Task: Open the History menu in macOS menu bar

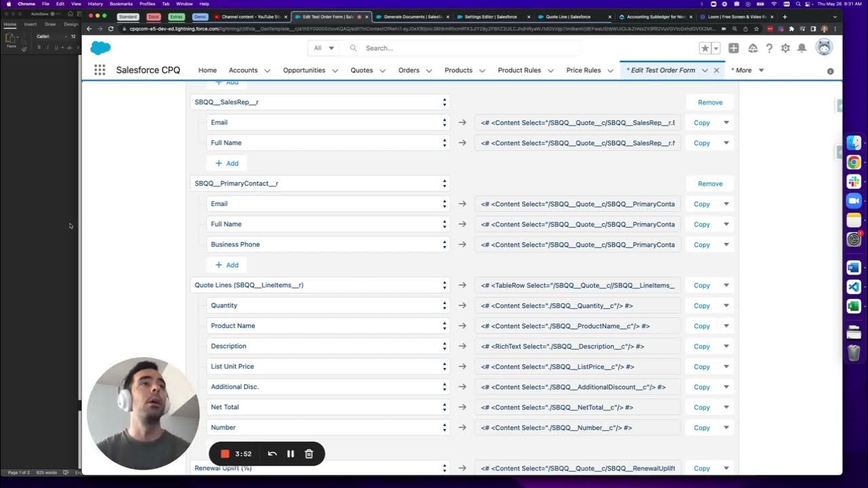Action: 96,4
